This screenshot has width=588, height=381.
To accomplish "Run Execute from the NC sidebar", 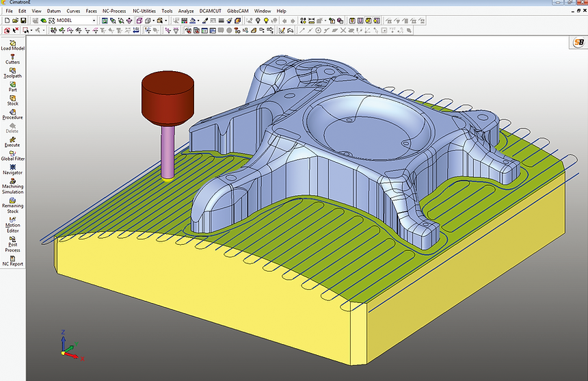I will 12,141.
